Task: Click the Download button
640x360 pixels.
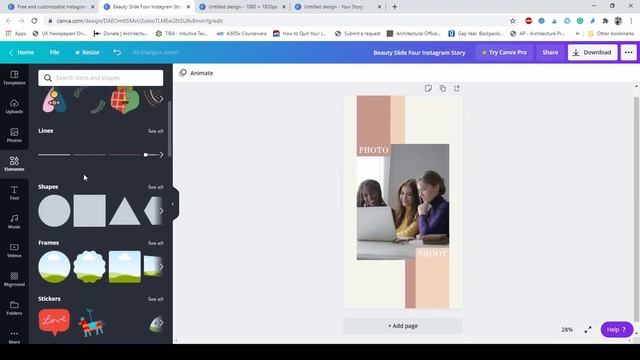Action: [592, 52]
